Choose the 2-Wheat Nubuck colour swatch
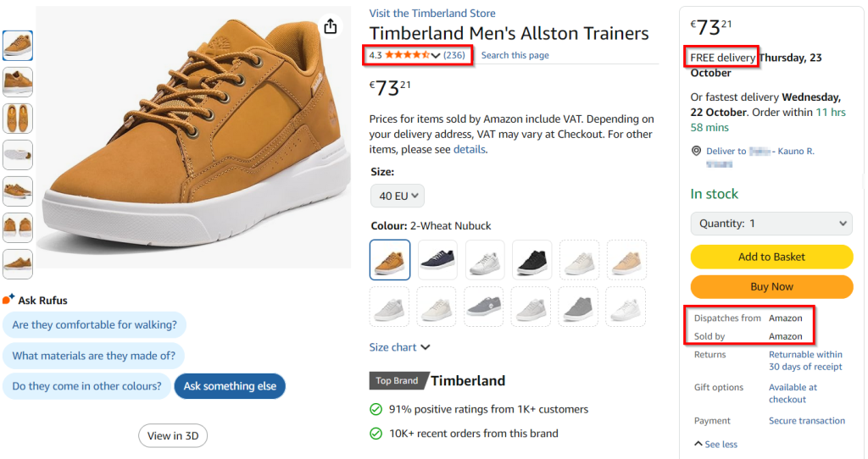This screenshot has width=868, height=459. point(390,259)
